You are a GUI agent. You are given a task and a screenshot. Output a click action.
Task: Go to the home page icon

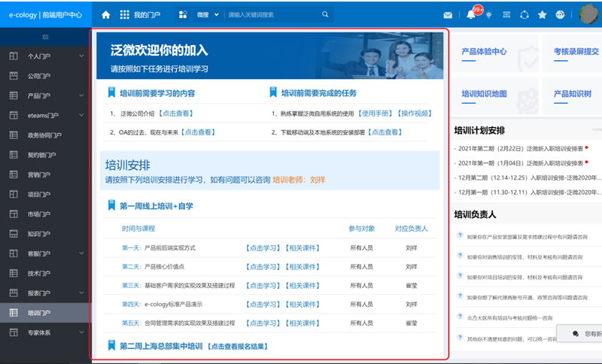coord(106,15)
